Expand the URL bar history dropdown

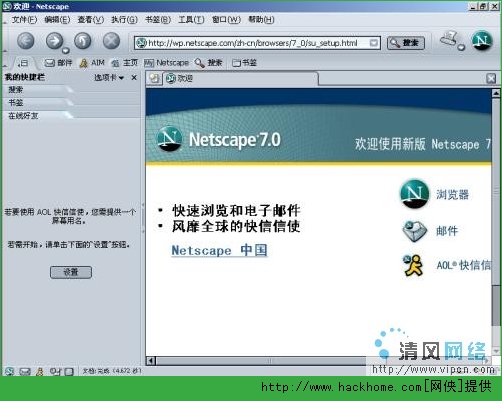pos(374,43)
